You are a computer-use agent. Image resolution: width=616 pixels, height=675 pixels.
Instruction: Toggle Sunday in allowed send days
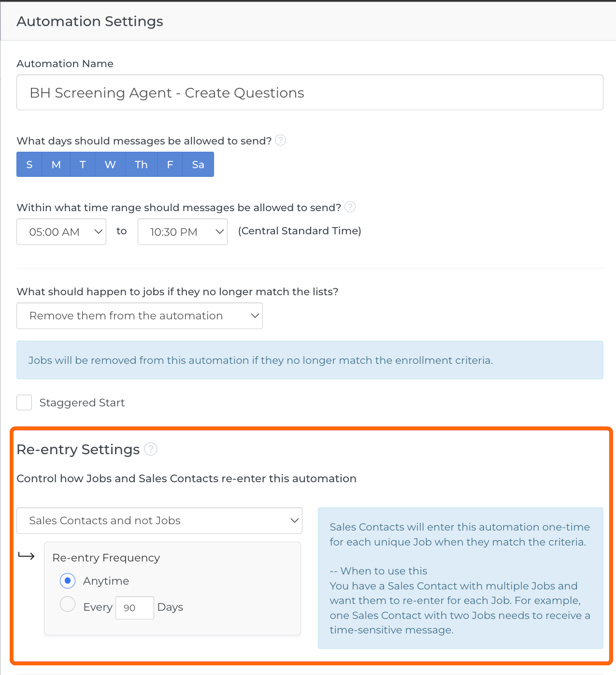[x=29, y=164]
